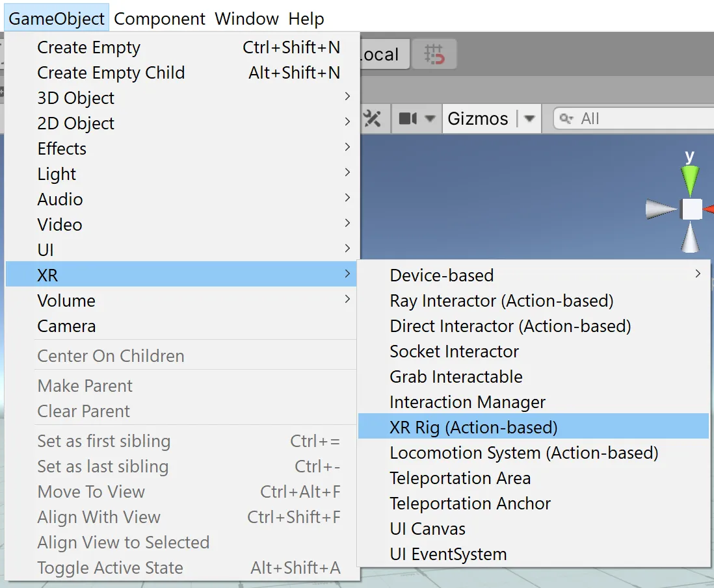Image resolution: width=714 pixels, height=588 pixels.
Task: Toggle the grid snapping magnet icon
Action: (x=434, y=54)
